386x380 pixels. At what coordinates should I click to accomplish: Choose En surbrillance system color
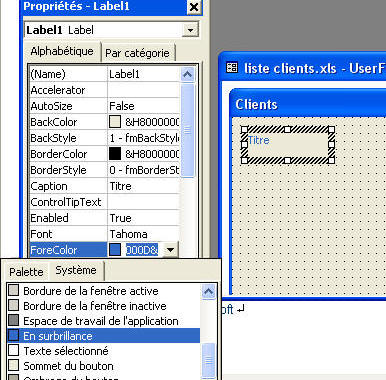(103, 336)
